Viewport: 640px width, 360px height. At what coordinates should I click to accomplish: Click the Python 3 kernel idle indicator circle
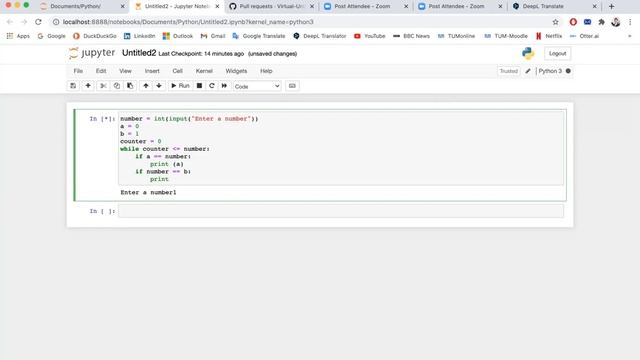pos(568,71)
